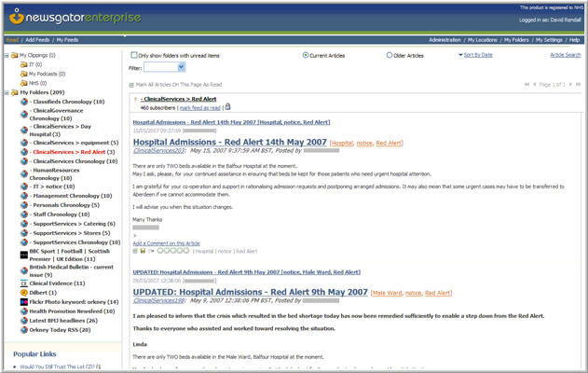Open the Sort By Date dropdown
The image size is (588, 373).
click(x=475, y=55)
